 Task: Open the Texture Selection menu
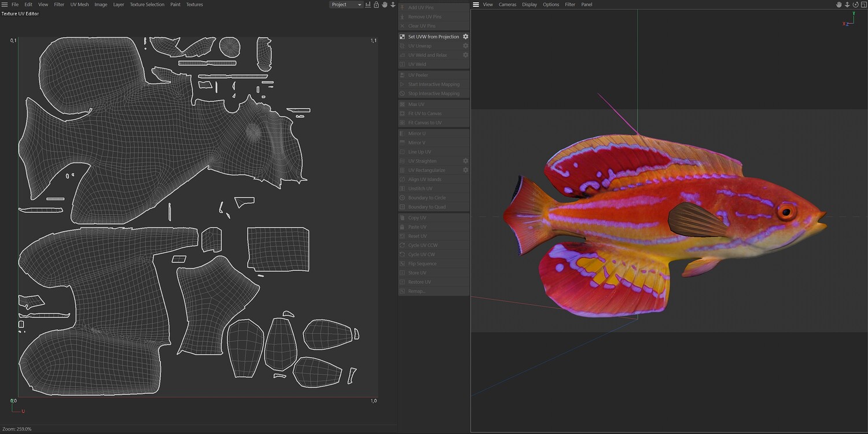point(147,5)
